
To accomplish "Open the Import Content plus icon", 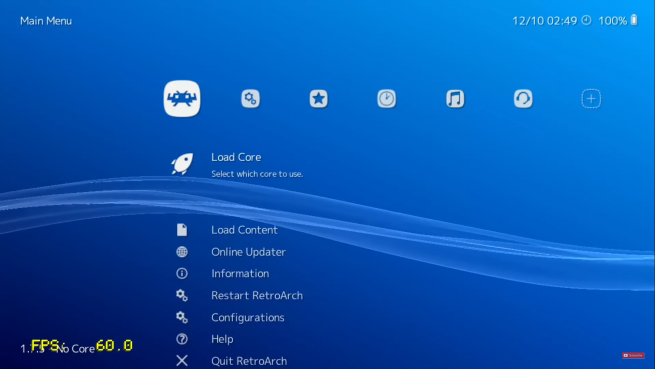I will (x=591, y=99).
